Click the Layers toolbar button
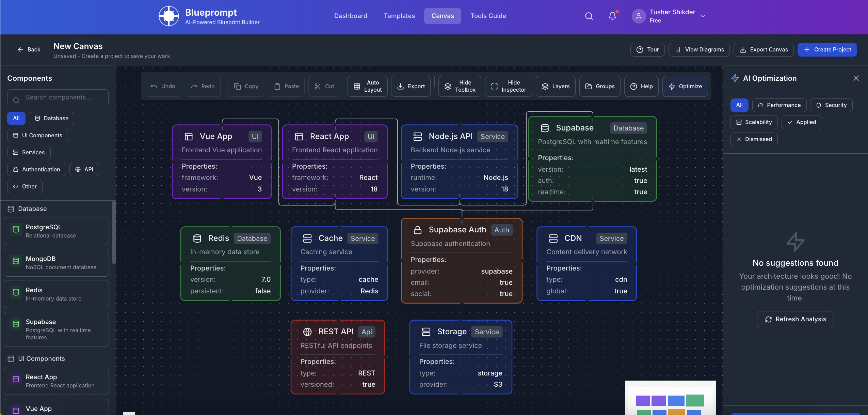Viewport: 868px width, 415px height. [x=555, y=86]
